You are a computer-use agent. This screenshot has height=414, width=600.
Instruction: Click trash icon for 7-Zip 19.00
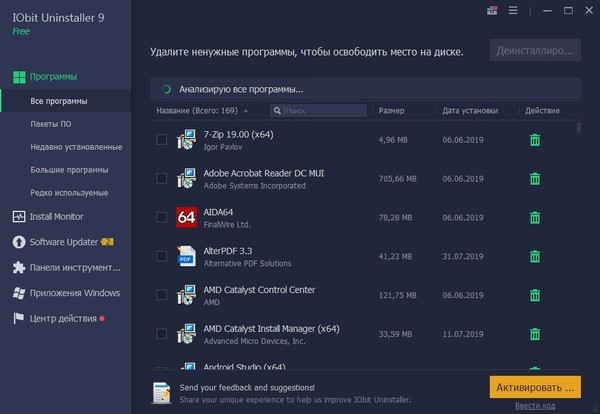(x=535, y=140)
